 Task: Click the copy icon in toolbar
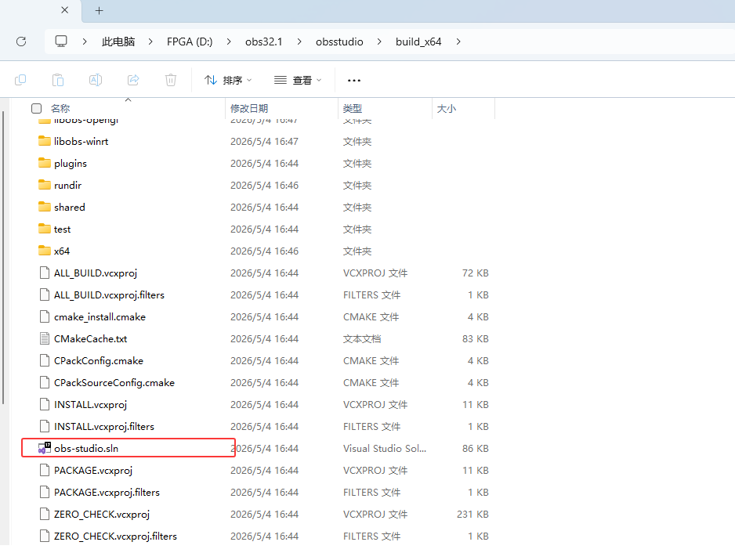[x=20, y=80]
